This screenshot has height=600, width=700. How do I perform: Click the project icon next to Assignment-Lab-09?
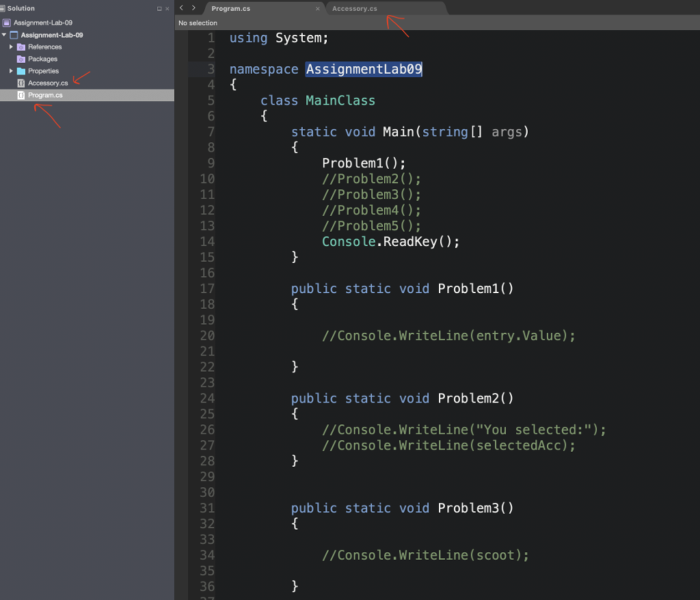tap(14, 35)
